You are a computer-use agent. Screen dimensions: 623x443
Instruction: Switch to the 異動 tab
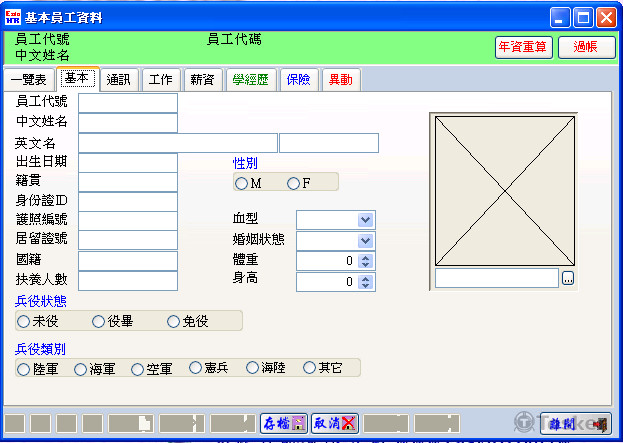point(341,80)
